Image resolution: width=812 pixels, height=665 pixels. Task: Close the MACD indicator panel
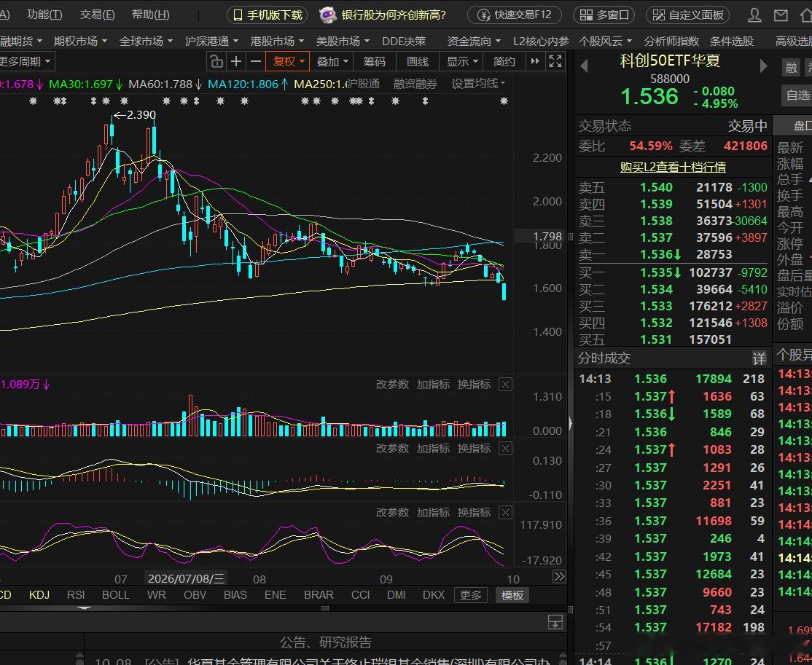(x=505, y=448)
